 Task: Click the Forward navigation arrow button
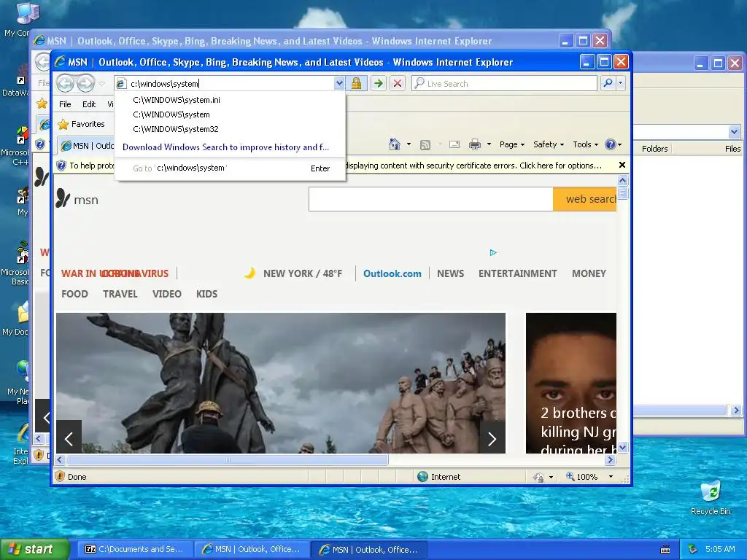coord(86,83)
